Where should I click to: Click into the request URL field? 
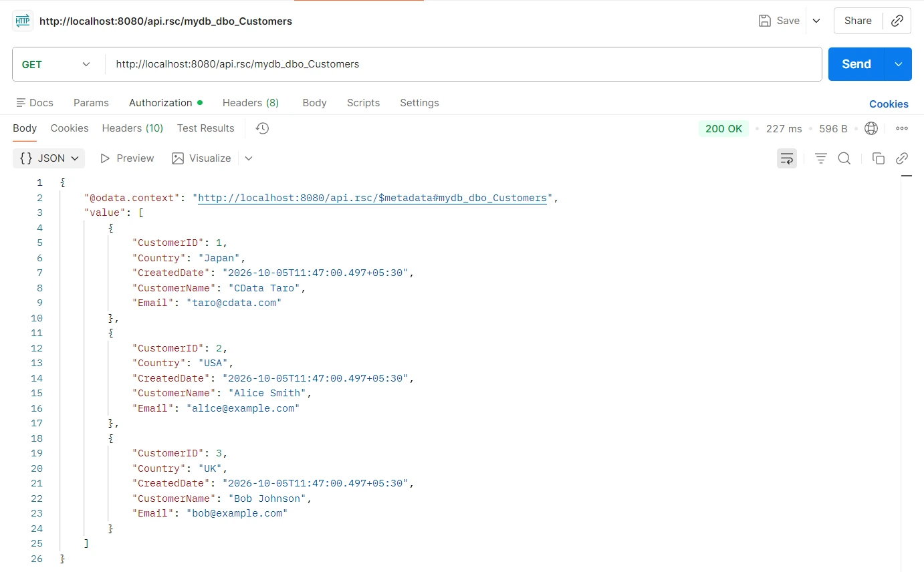pyautogui.click(x=463, y=64)
